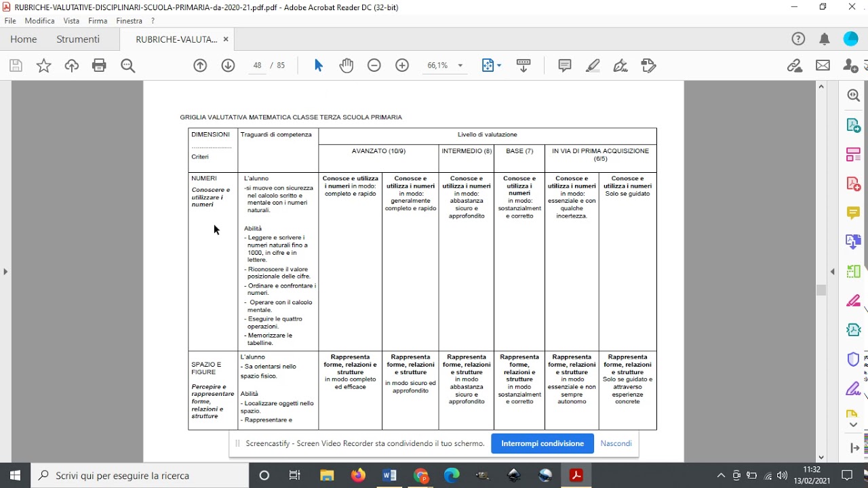Open the search tools magnifier in right pane
The width and height of the screenshot is (868, 488).
[x=854, y=96]
